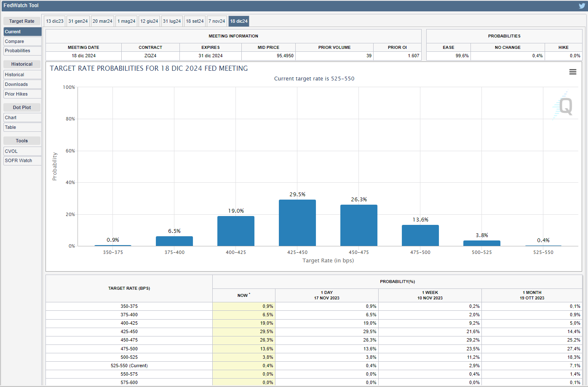Launch SOFR Watch tool
The width and height of the screenshot is (588, 387).
[22, 160]
